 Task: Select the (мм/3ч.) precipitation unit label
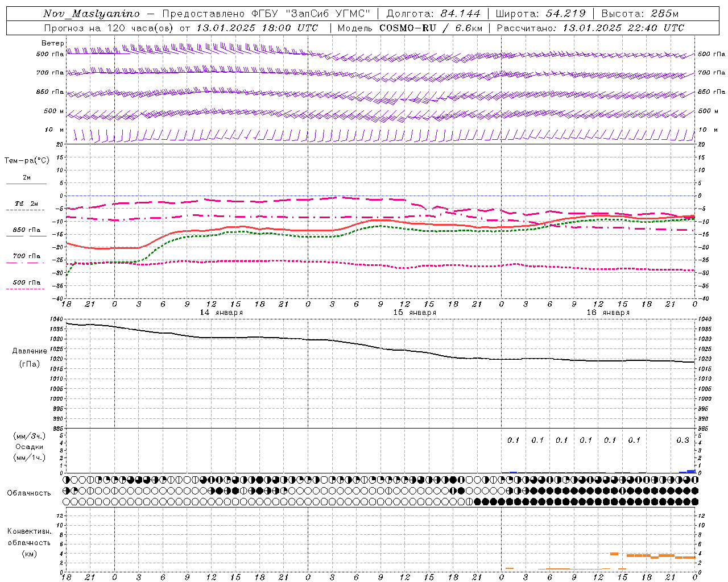30,436
